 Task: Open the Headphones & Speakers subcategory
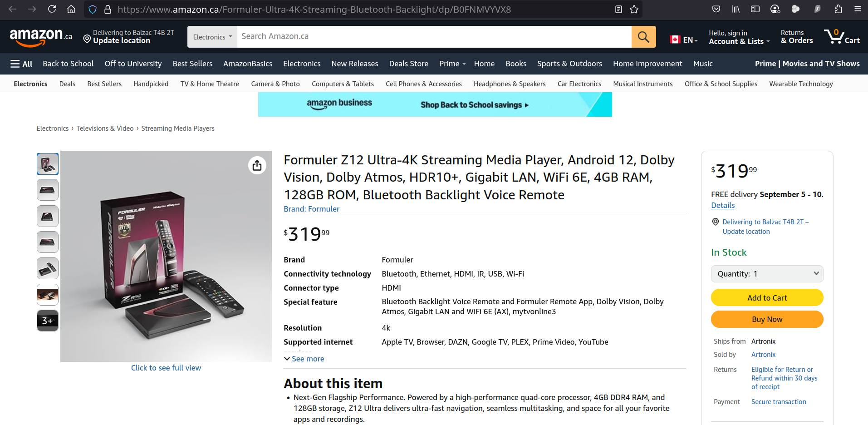pyautogui.click(x=510, y=84)
